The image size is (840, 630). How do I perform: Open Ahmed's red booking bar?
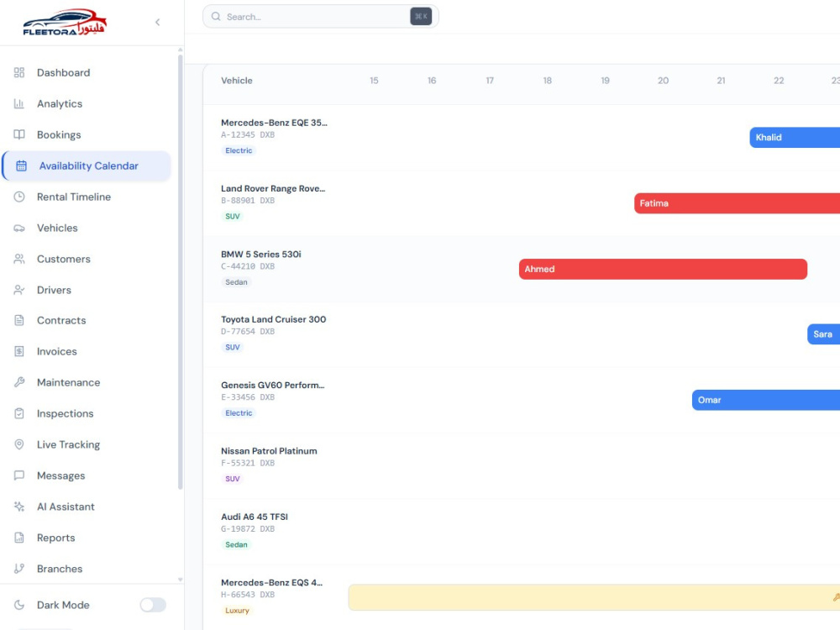[x=663, y=269]
